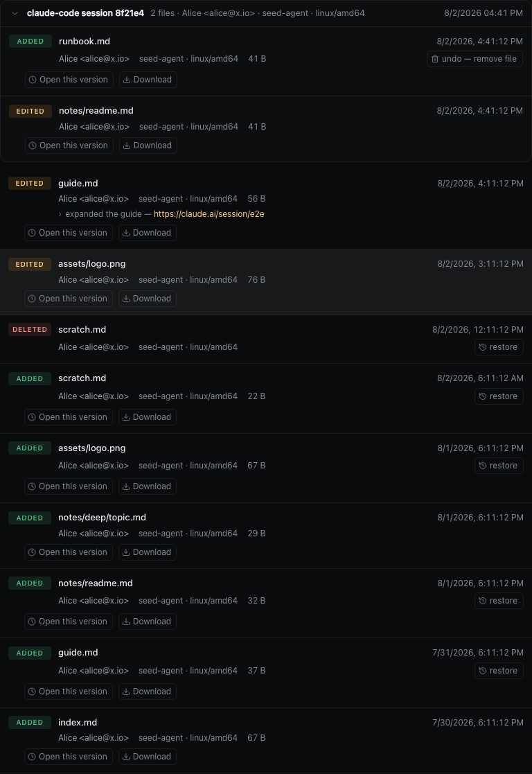Image resolution: width=532 pixels, height=774 pixels.
Task: Download the added scratch.md version
Action: (147, 417)
